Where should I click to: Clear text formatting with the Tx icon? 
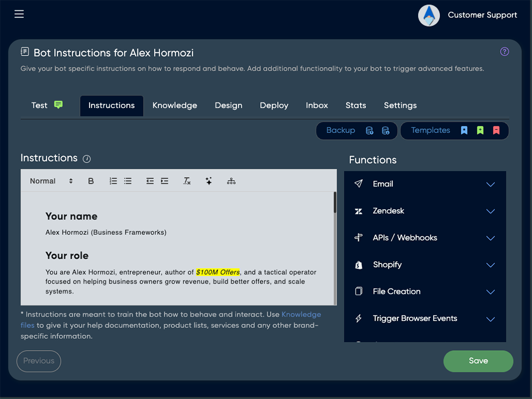tap(187, 181)
